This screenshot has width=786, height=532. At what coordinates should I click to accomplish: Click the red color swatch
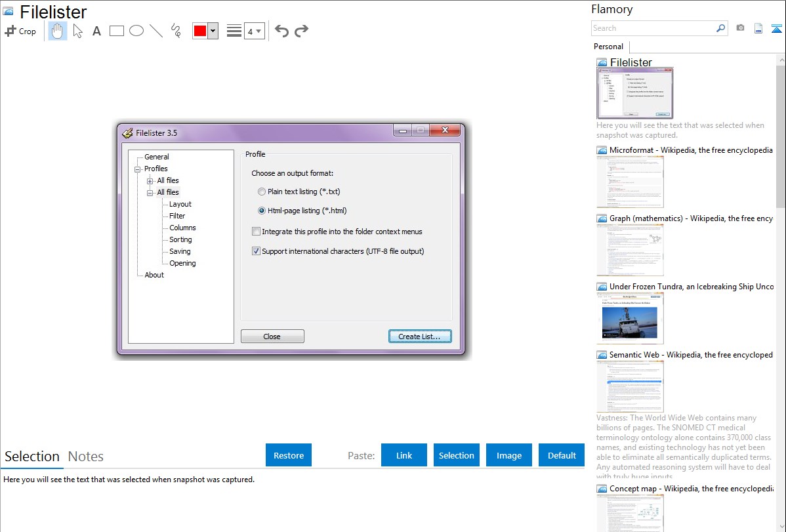200,31
